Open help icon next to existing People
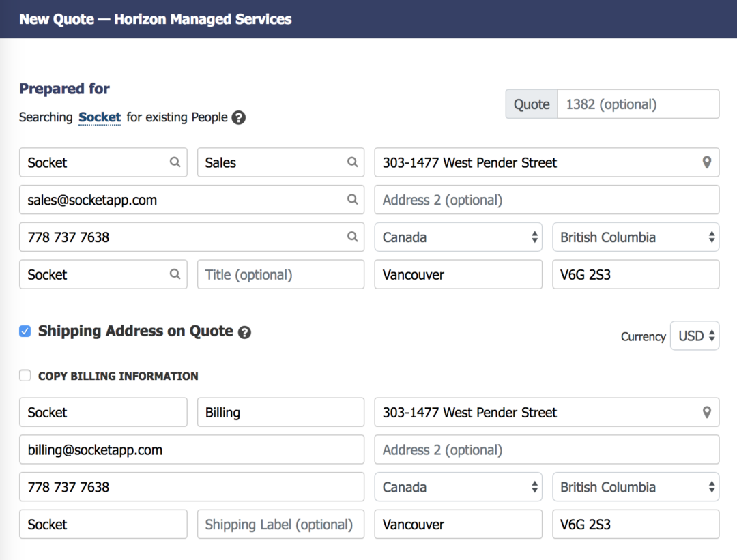The image size is (737, 560). point(239,117)
